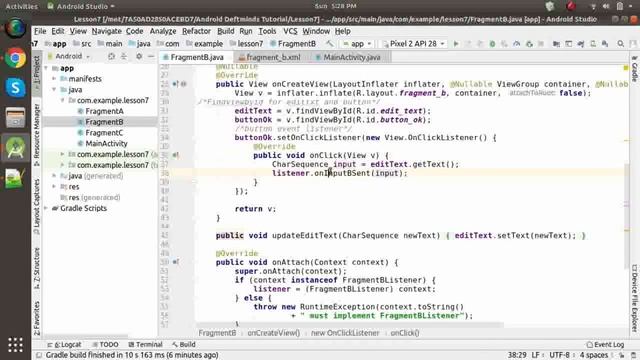Open the Terminal tool window
The image size is (640, 360).
tap(145, 344)
